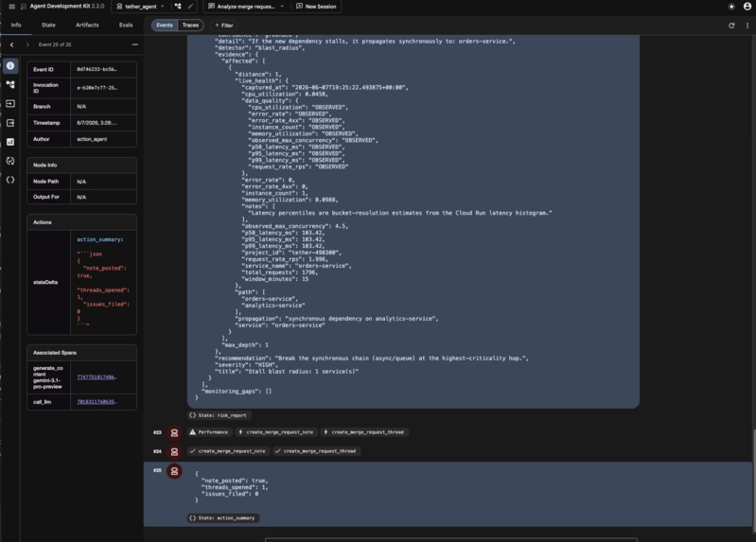This screenshot has height=542, width=756.
Task: Click the Actions section header
Action: coord(81,222)
